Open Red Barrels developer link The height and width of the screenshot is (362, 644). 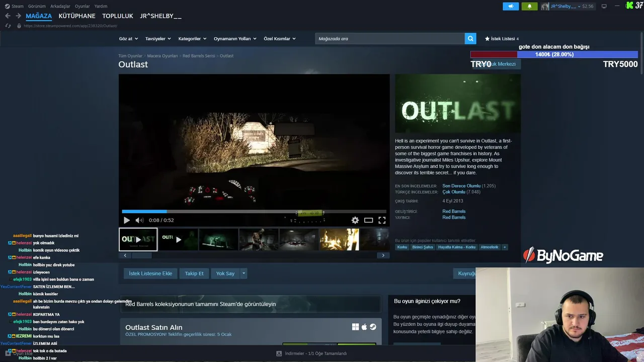454,212
